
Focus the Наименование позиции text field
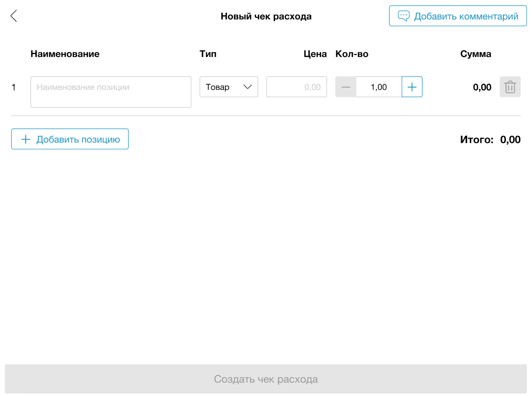click(x=111, y=92)
